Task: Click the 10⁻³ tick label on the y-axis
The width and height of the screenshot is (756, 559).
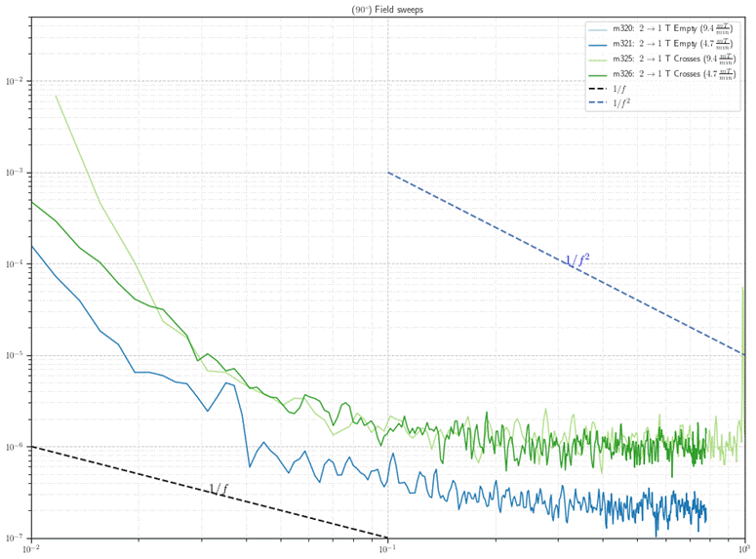Action: [x=17, y=174]
